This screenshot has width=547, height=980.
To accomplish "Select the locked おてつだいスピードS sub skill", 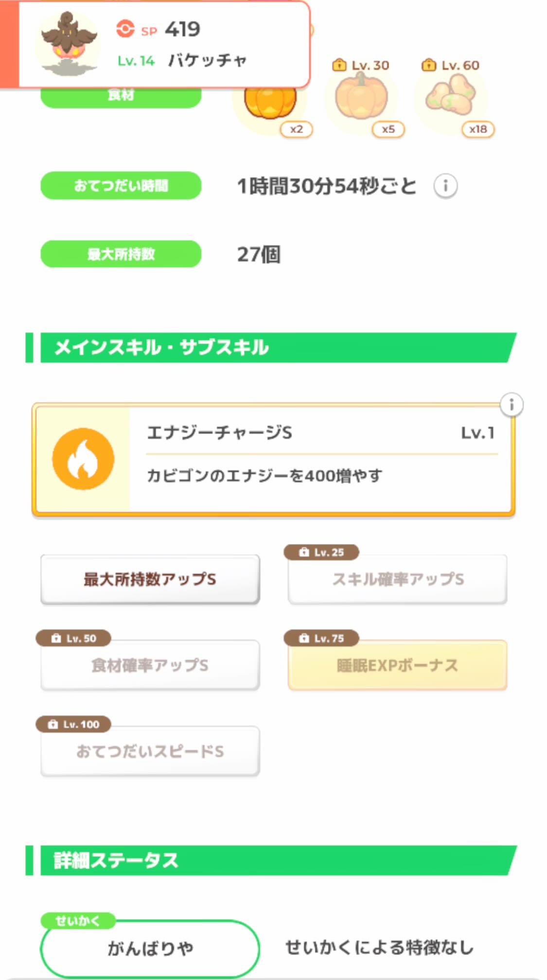I will (x=150, y=751).
